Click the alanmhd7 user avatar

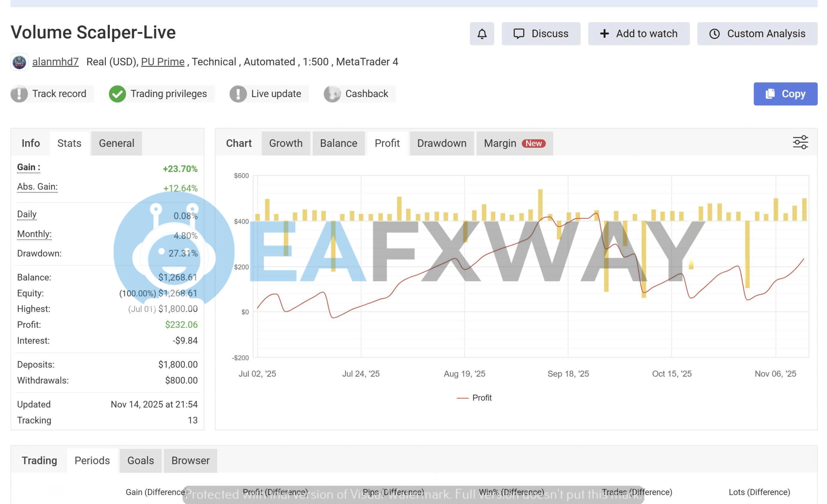tap(19, 62)
